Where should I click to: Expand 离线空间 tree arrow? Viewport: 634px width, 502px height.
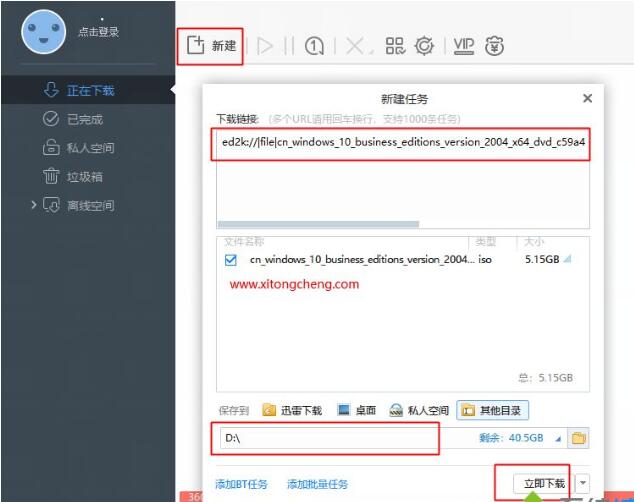coord(34,205)
